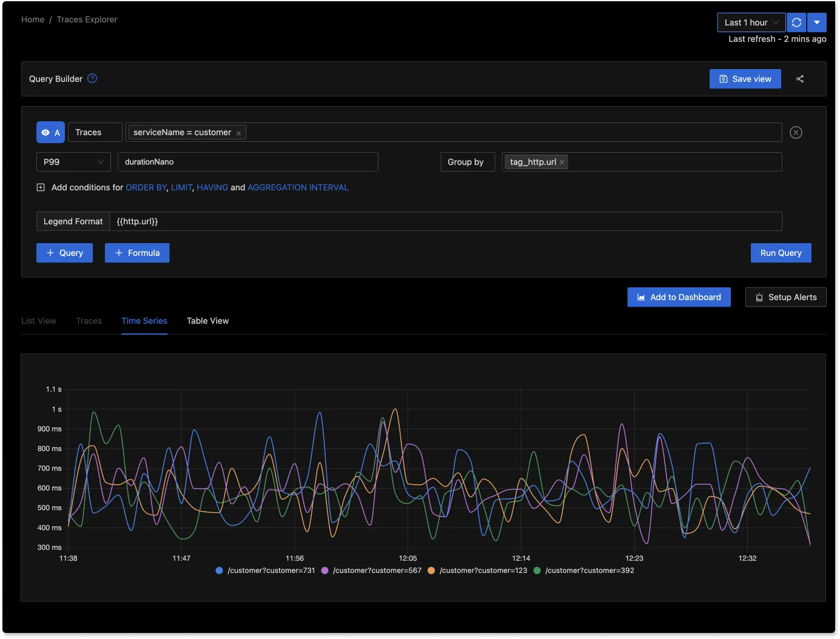Click the LIMIT link
This screenshot has height=639, width=840.
181,187
